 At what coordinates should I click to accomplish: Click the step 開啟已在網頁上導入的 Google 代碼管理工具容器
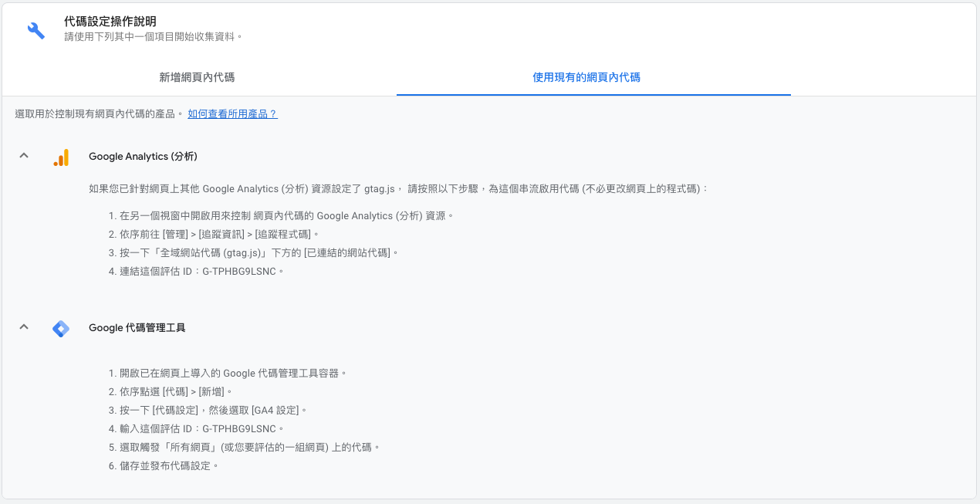pyautogui.click(x=228, y=374)
